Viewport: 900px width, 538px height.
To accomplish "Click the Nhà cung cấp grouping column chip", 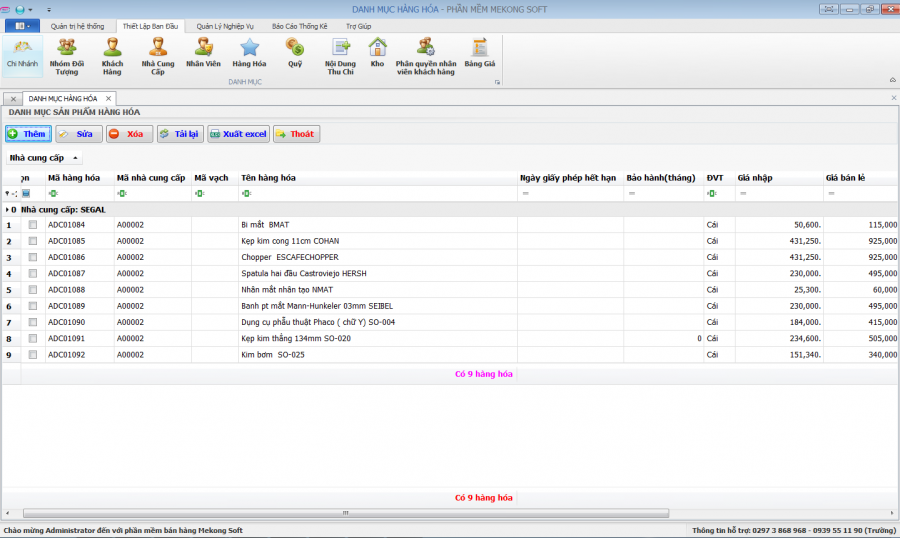I will (44, 158).
